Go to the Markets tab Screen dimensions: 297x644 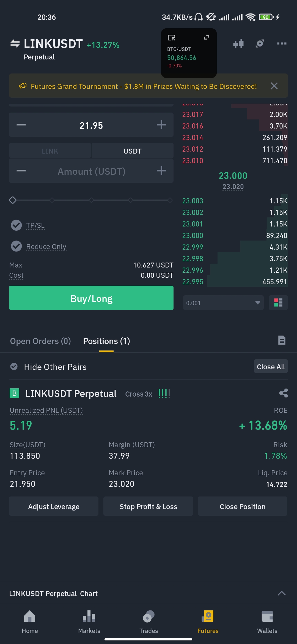(89, 621)
